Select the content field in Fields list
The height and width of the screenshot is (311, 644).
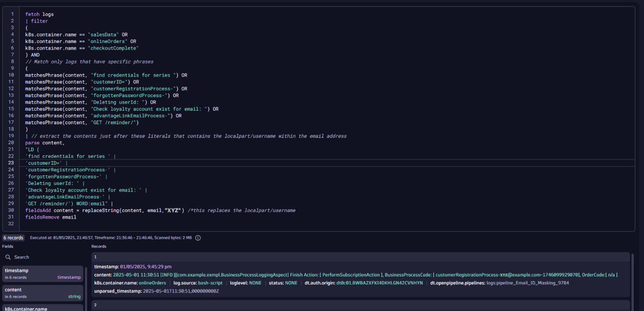click(x=43, y=293)
